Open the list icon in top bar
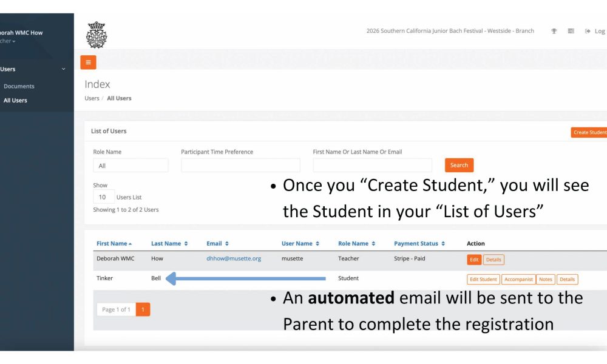The height and width of the screenshot is (364, 607). point(571,31)
